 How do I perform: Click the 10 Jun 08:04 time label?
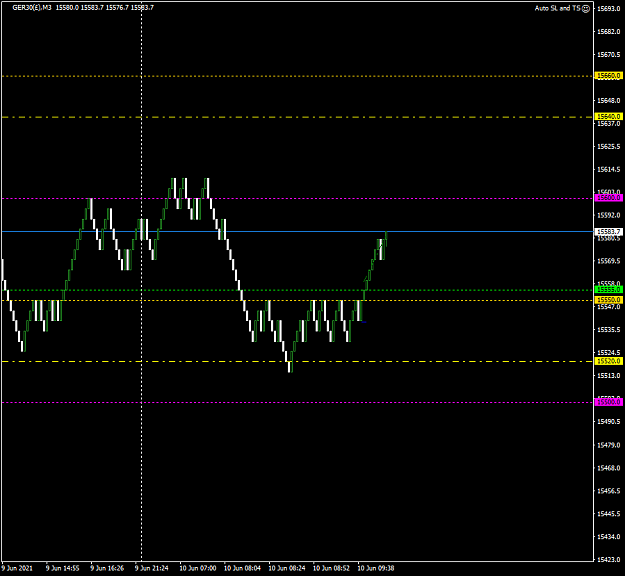[x=242, y=568]
